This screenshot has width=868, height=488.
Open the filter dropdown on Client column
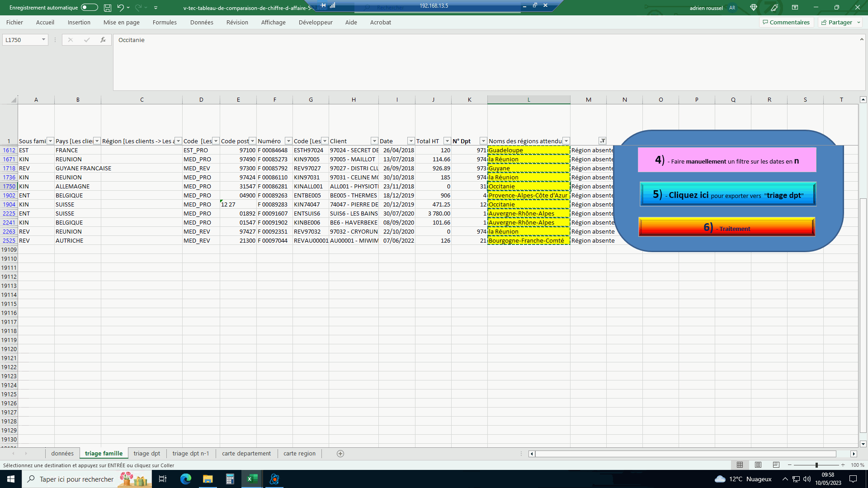pyautogui.click(x=374, y=141)
